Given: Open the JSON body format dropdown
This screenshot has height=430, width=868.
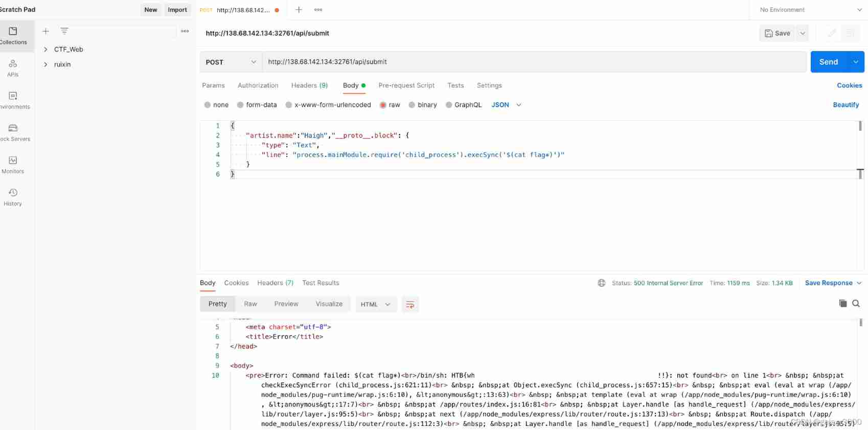Looking at the screenshot, I should (x=507, y=105).
